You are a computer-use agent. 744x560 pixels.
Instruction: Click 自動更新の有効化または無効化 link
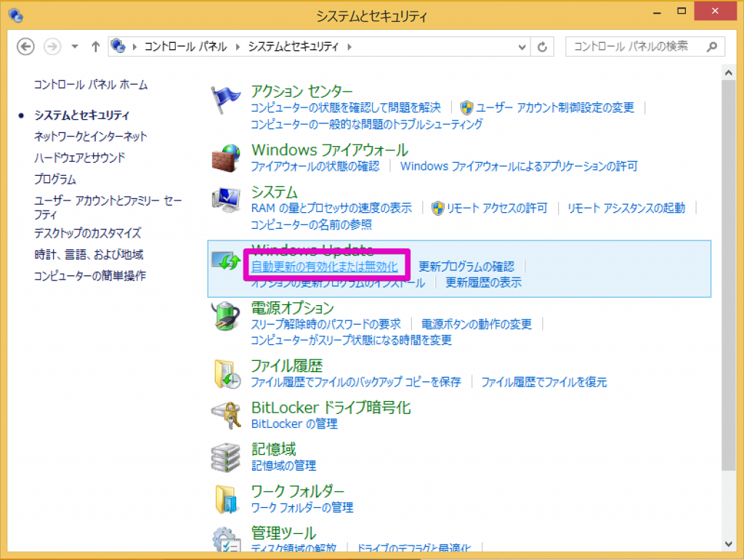tap(325, 267)
